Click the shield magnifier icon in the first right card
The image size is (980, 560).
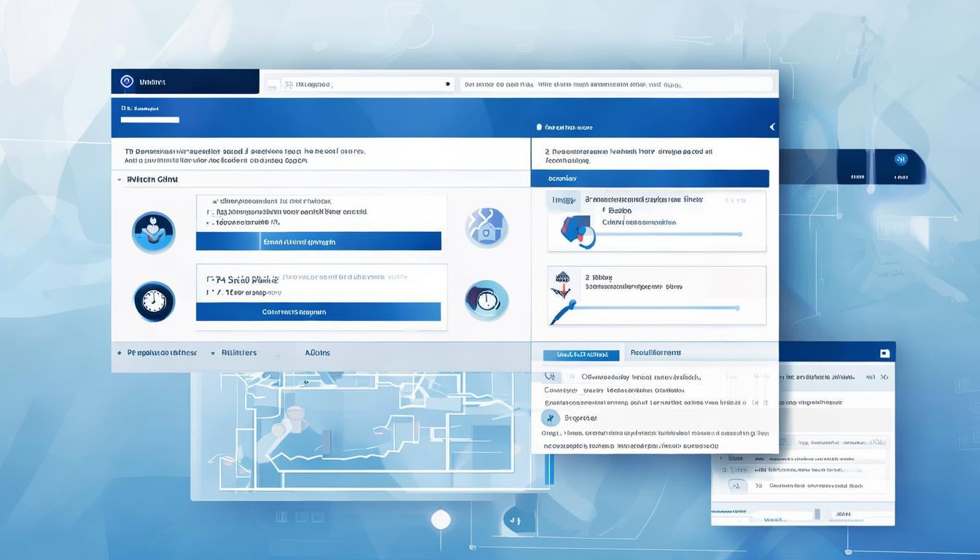578,230
